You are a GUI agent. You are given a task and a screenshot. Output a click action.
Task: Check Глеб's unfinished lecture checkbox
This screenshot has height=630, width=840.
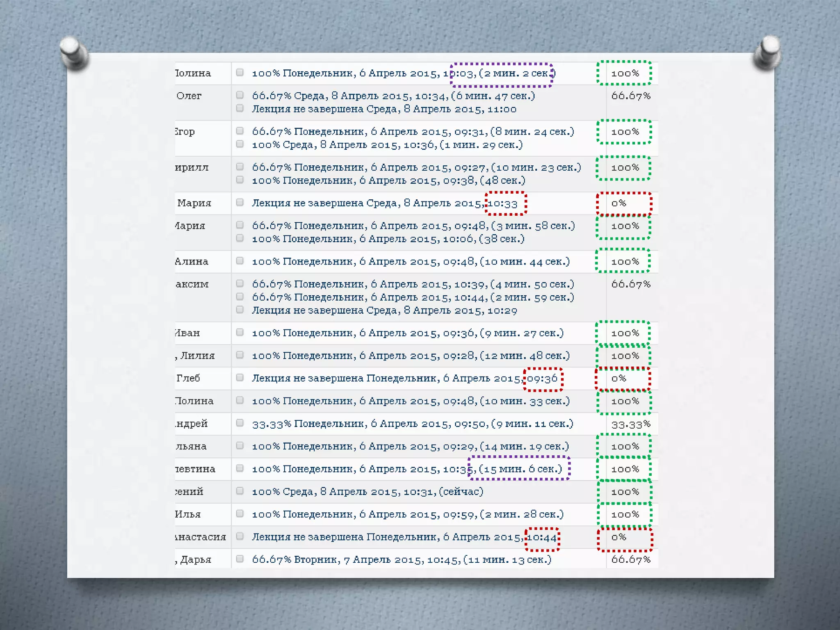[x=240, y=377]
